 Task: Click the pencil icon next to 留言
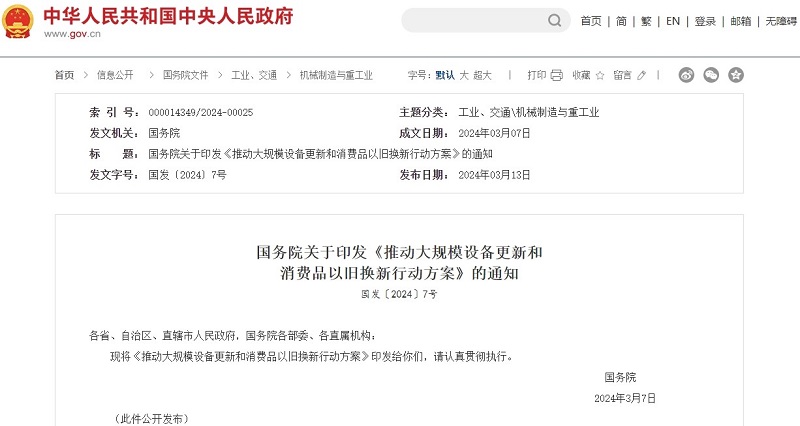(x=641, y=75)
